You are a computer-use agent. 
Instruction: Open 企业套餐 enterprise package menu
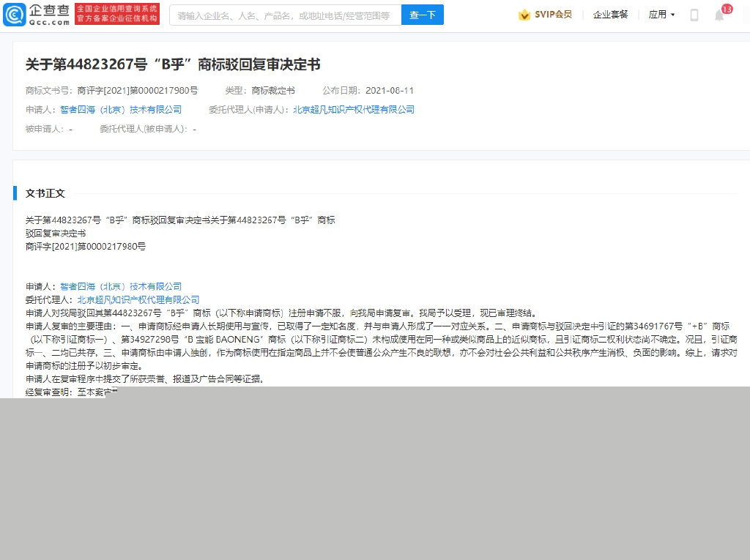click(x=610, y=15)
